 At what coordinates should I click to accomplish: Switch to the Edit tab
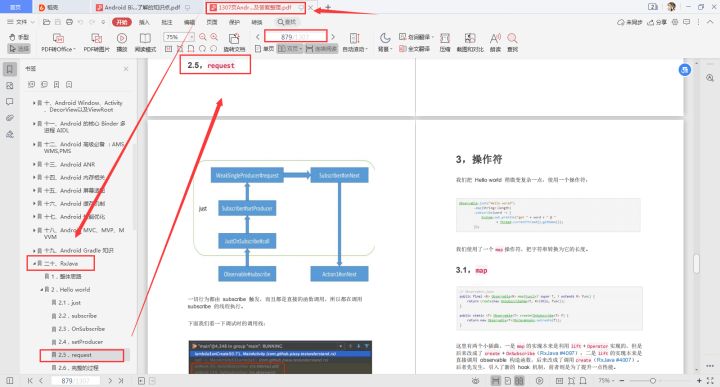(189, 22)
